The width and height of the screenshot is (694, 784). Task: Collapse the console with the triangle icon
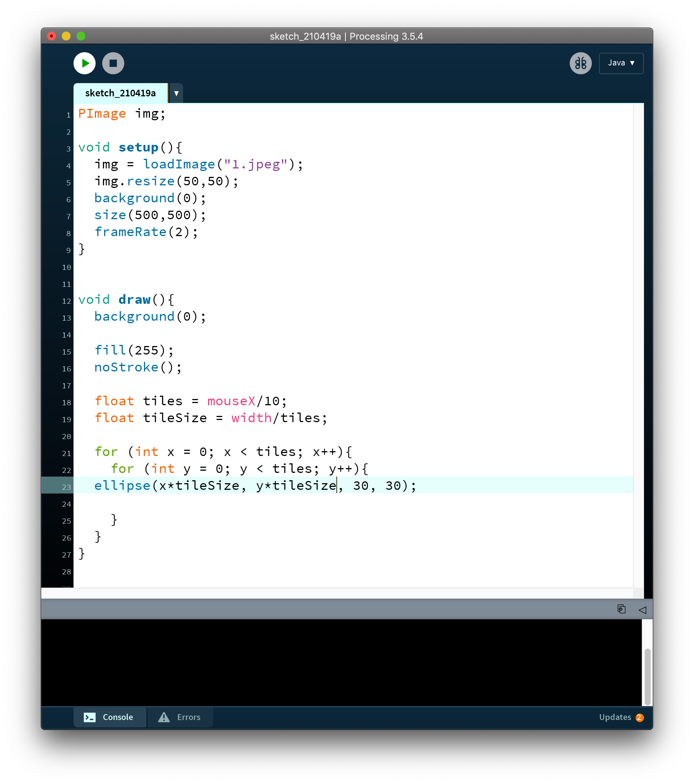pyautogui.click(x=642, y=609)
